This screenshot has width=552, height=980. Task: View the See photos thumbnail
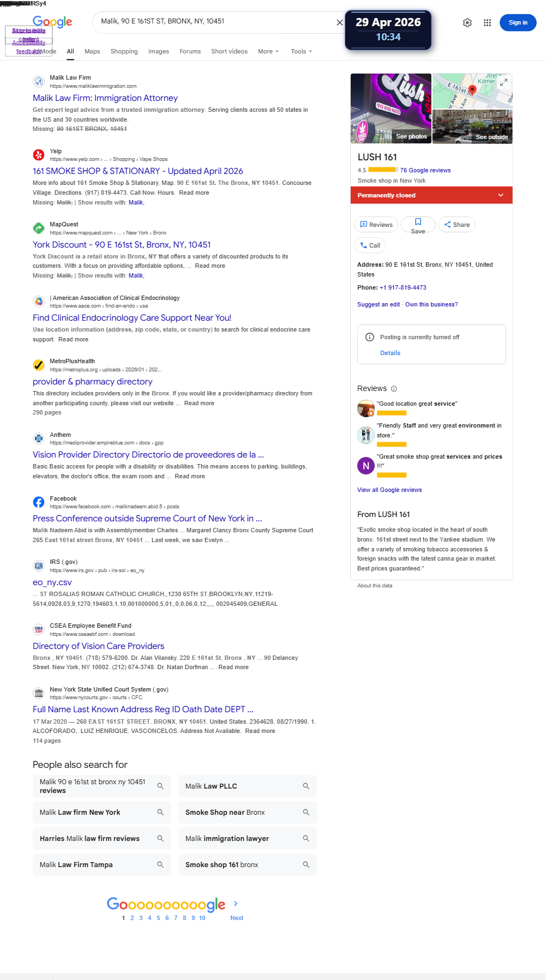pos(391,109)
